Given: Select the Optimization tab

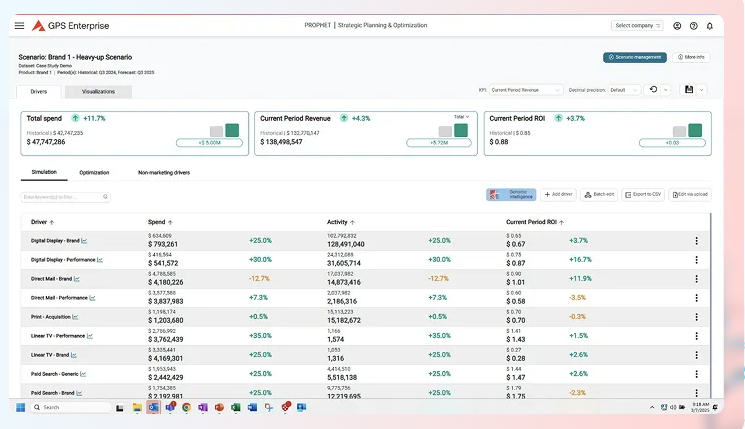Looking at the screenshot, I should [x=94, y=172].
